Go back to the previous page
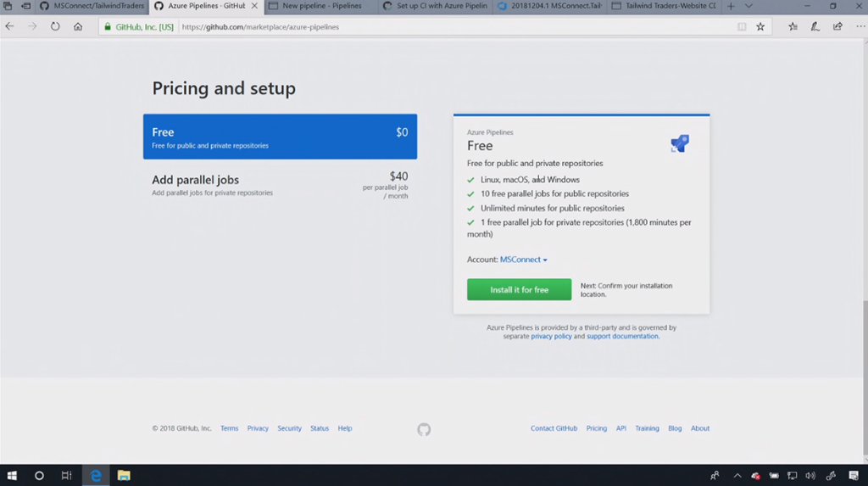Screen dimensions: 868x486 point(9,26)
